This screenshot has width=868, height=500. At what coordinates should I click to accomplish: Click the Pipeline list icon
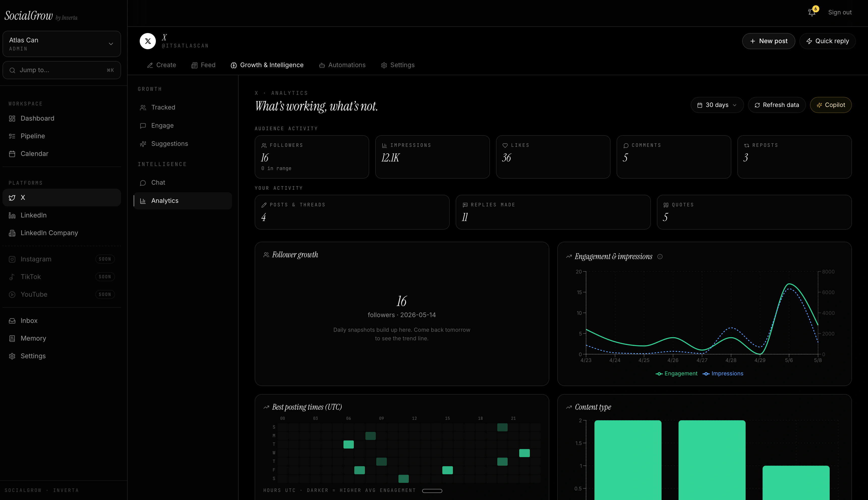coord(12,136)
